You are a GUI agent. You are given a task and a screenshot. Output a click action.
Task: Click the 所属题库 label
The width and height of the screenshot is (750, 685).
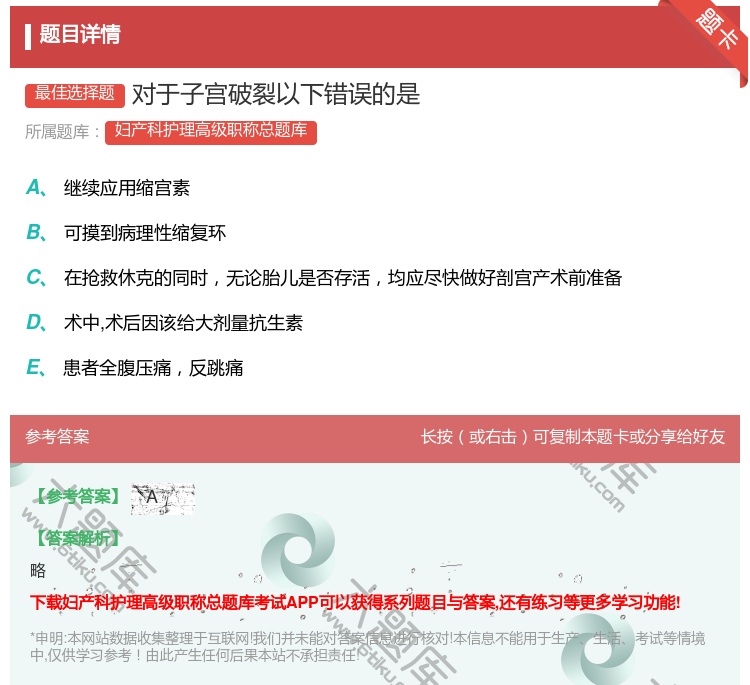62,132
